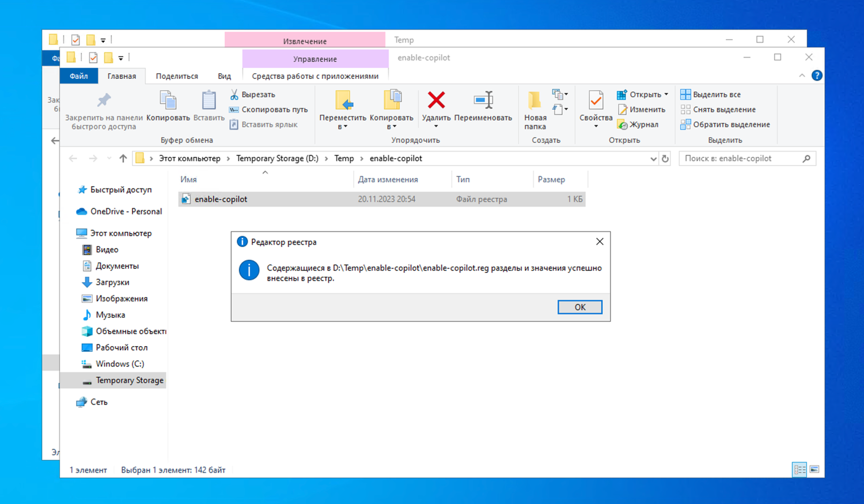Screen dimensions: 864x504
Task: Click the new folder icon in enable-copilot title bar
Action: 108,58
